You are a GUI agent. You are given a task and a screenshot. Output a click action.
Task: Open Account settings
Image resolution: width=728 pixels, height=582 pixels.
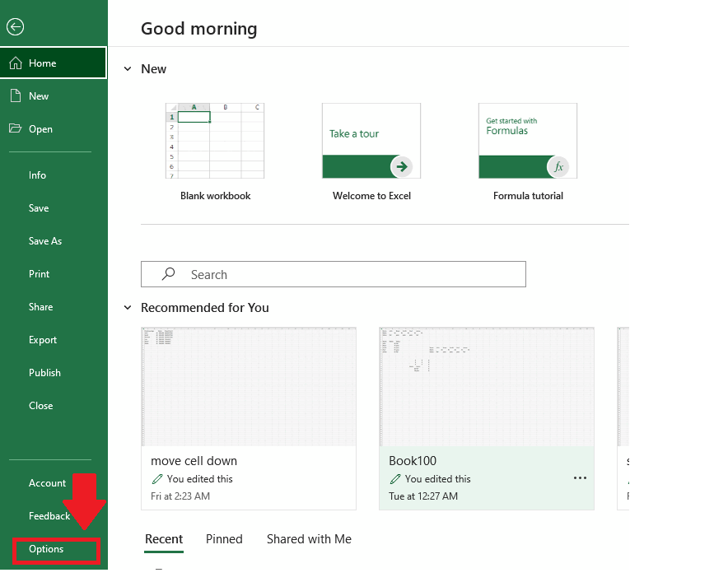[47, 482]
